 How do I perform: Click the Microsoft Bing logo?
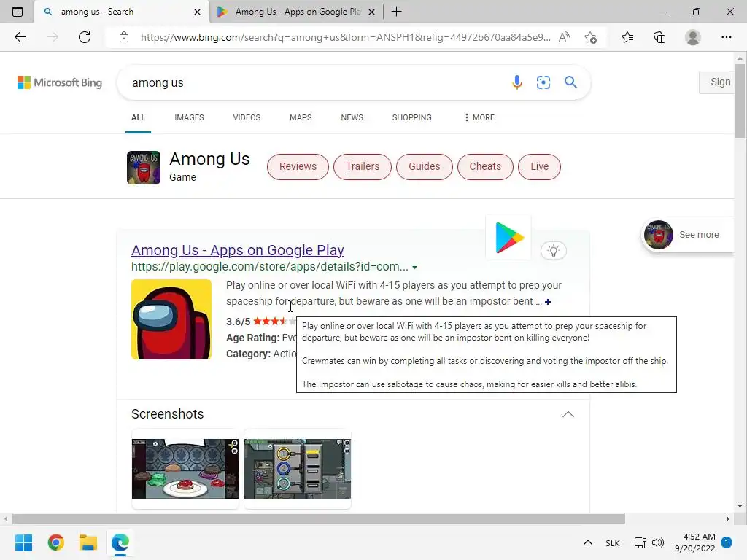point(60,82)
